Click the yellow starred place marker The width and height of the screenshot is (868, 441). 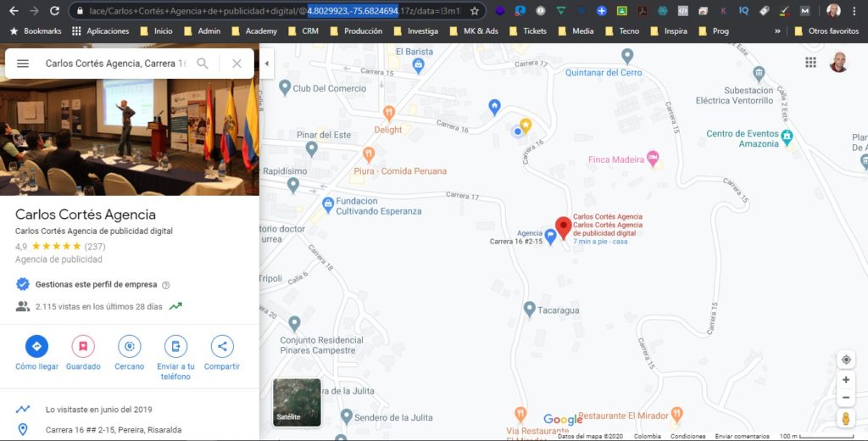[526, 126]
